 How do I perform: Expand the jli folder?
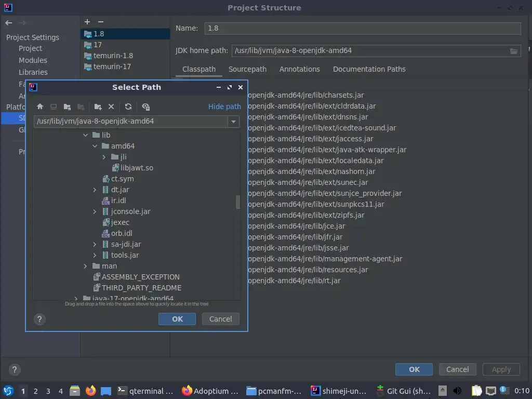(x=104, y=157)
